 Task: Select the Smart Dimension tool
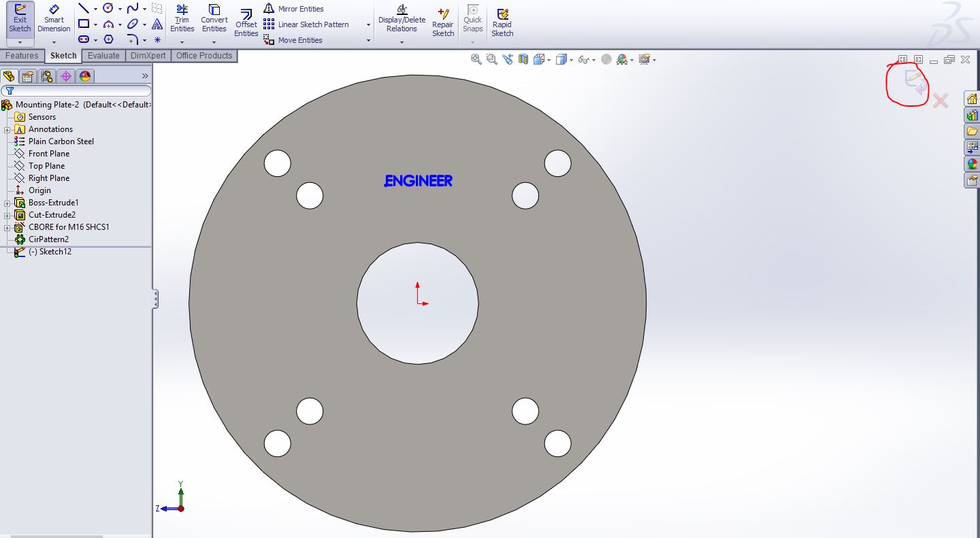point(54,20)
